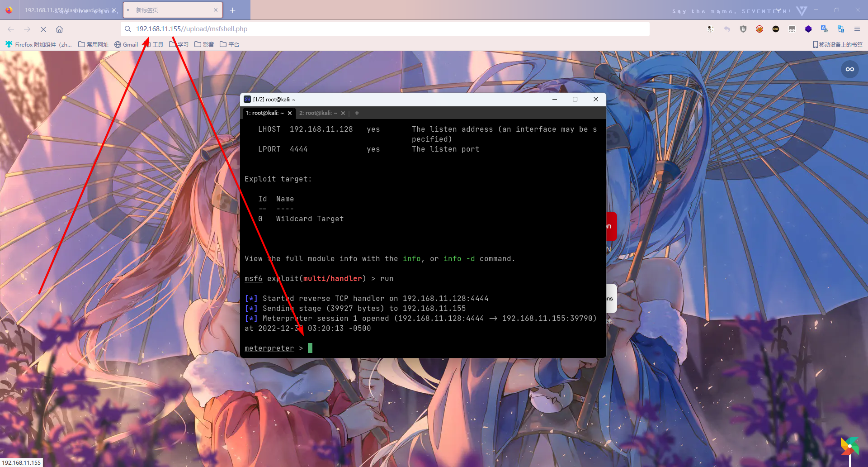The width and height of the screenshot is (868, 467).
Task: Open the crossed-out fox extension icon
Action: click(759, 29)
